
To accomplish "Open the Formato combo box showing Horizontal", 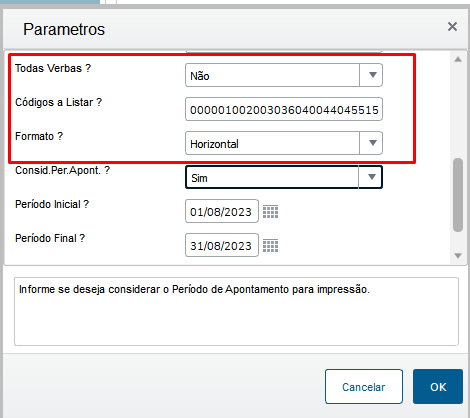I will coord(284,143).
